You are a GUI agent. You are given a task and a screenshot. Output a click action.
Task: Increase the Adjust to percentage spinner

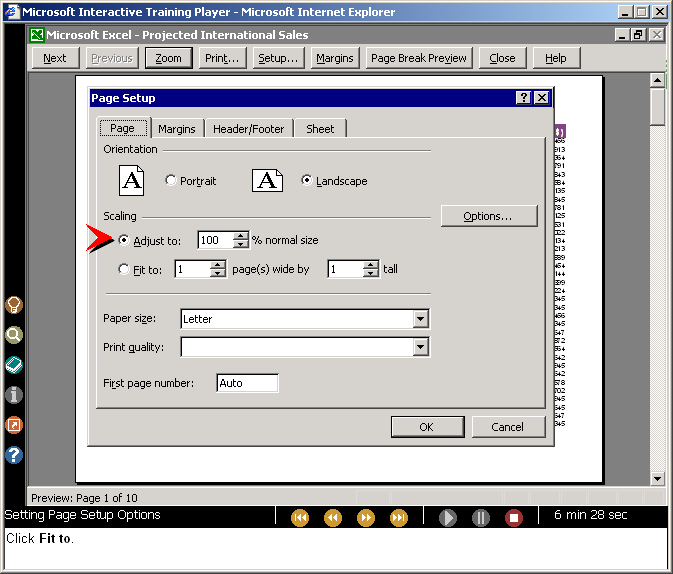(x=241, y=236)
